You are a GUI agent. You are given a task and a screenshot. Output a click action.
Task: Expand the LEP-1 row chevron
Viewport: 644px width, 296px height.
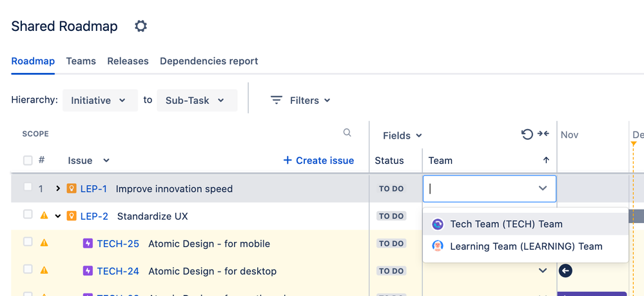coord(58,189)
